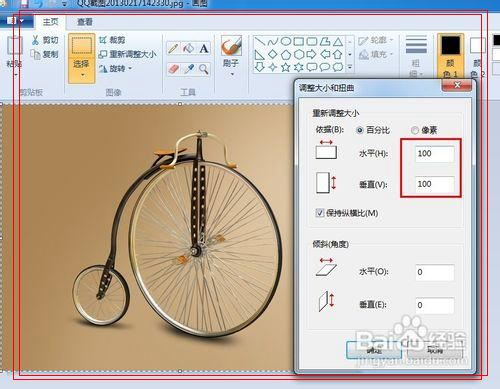Select the Eraser tool
This screenshot has height=389, width=500.
point(173,69)
